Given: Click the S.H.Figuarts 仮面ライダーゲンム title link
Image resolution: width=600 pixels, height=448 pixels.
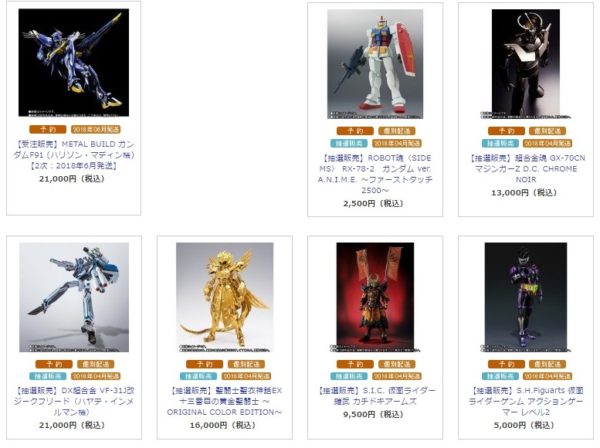Looking at the screenshot, I should tap(526, 401).
